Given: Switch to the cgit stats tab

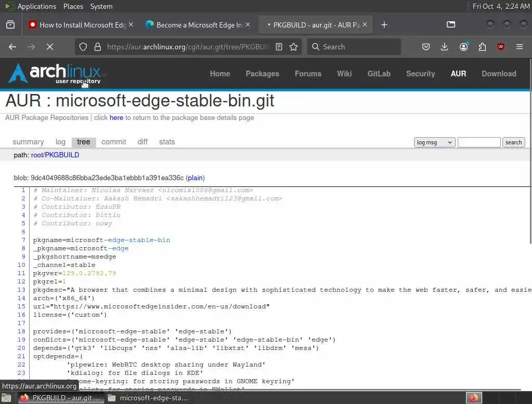Looking at the screenshot, I should click(x=167, y=142).
